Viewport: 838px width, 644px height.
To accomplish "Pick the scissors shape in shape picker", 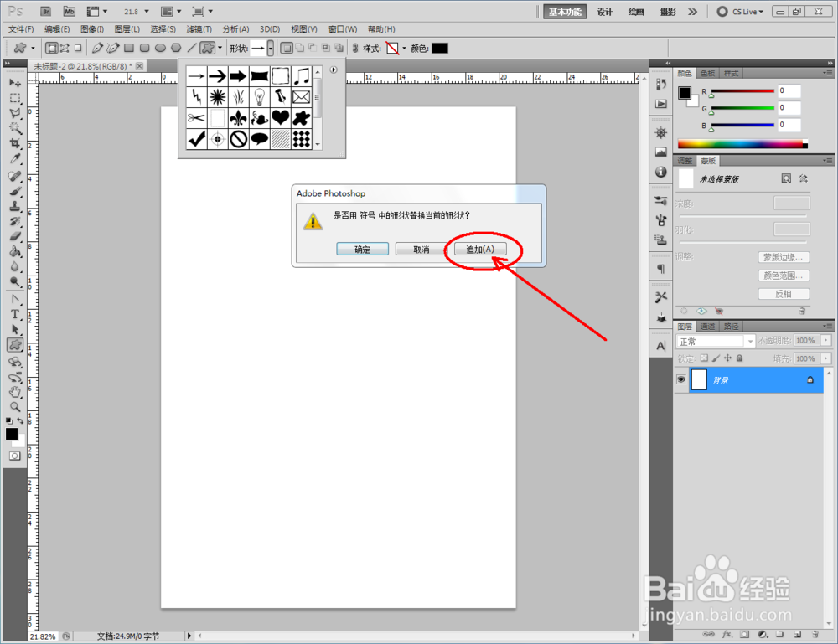I will 197,117.
